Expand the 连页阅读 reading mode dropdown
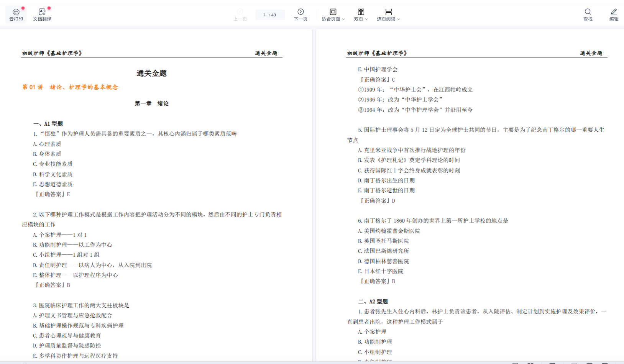Image resolution: width=624 pixels, height=364 pixels. coord(388,15)
